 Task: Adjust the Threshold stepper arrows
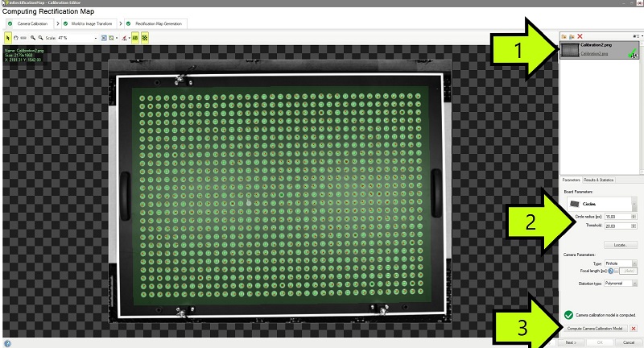tap(634, 226)
